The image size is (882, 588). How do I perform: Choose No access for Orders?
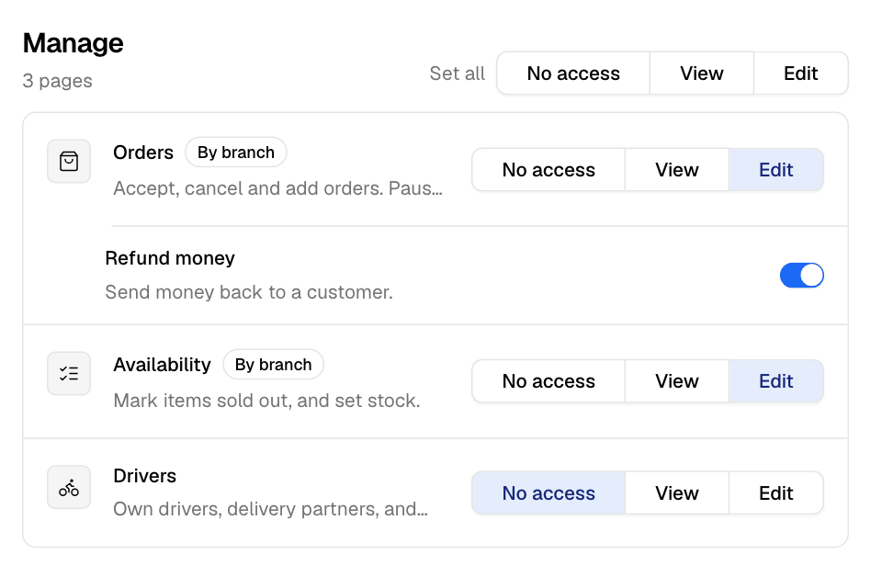point(548,169)
